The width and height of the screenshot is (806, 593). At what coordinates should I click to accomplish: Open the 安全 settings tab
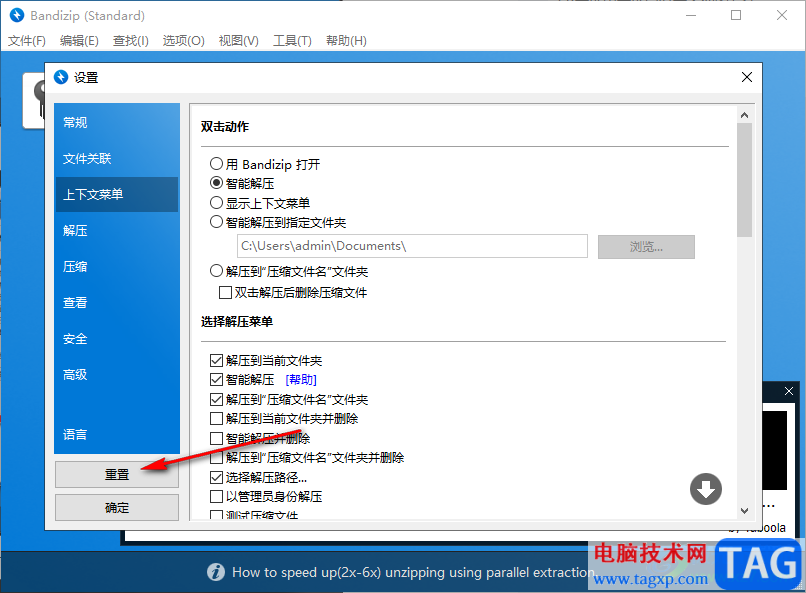[117, 339]
